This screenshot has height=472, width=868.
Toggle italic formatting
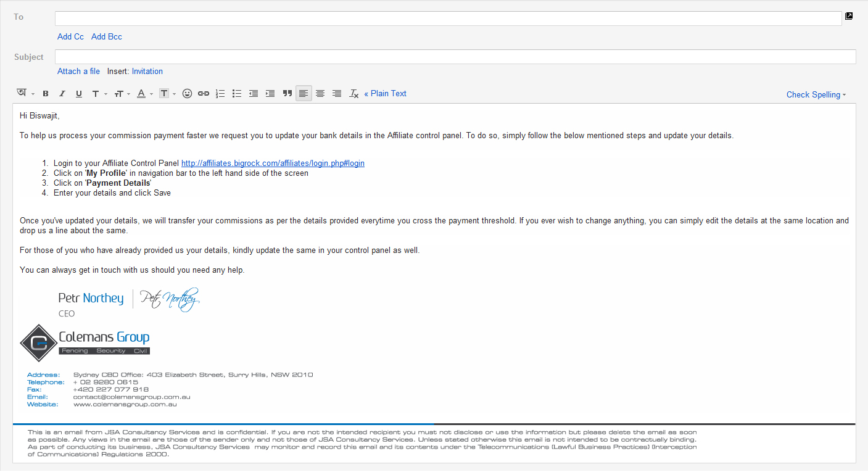point(62,94)
